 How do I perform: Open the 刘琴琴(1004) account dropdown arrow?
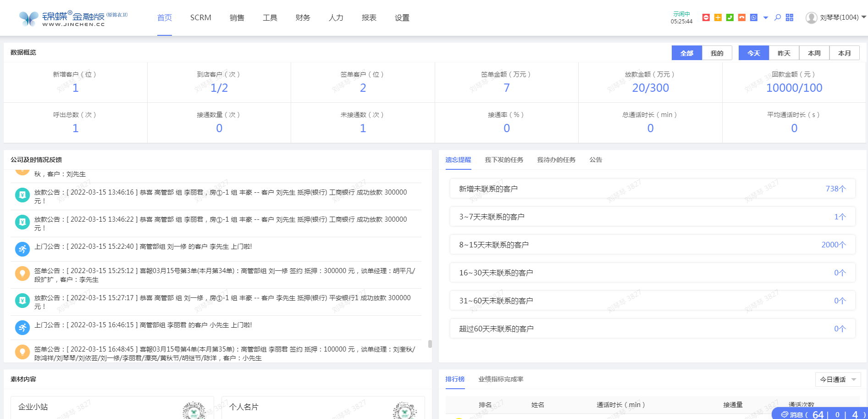(864, 17)
